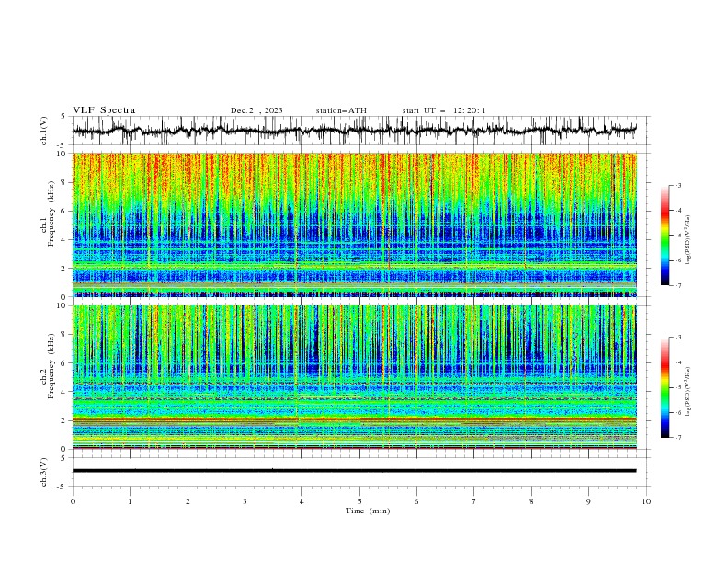Click the "6" tick on the time axis
The image size is (728, 563).
(416, 501)
